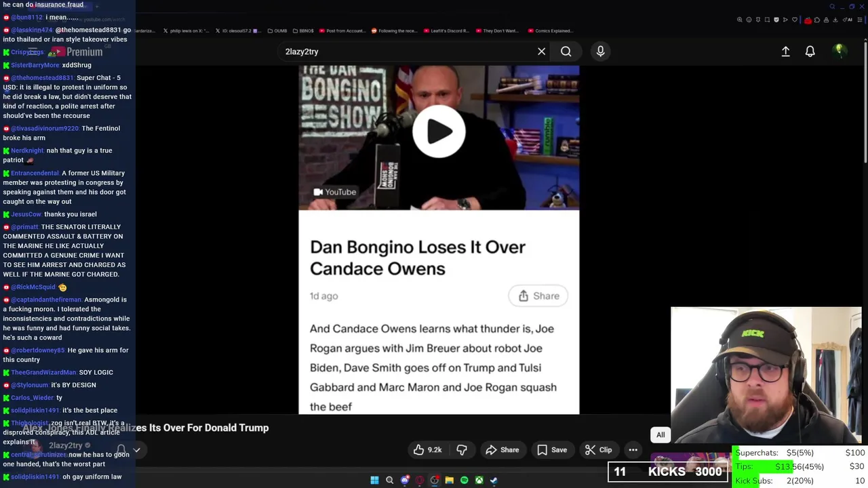
Task: Open the Windows Start button
Action: [x=374, y=481]
